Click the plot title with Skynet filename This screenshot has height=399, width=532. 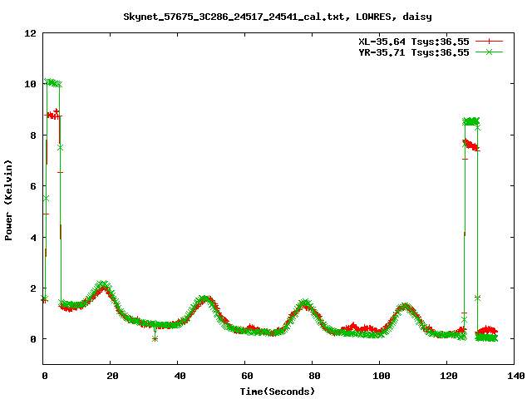[278, 16]
